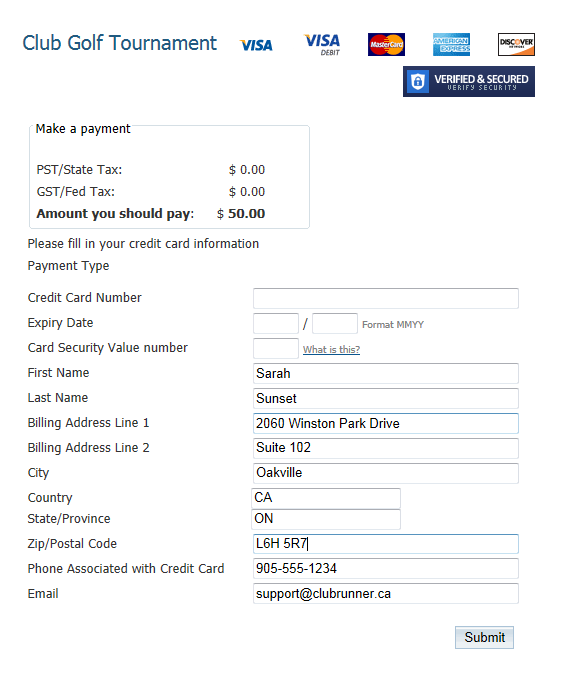
Task: Select the expiry month box
Action: click(276, 324)
